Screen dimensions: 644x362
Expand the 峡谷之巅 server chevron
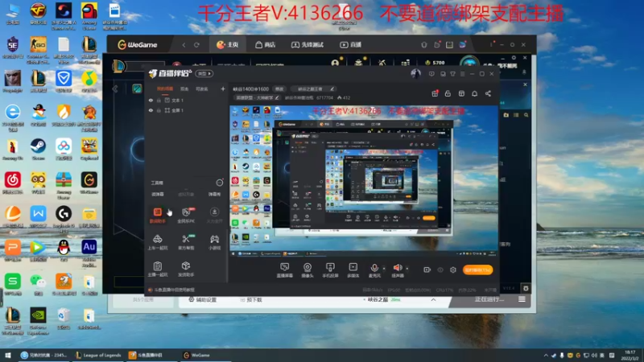tap(433, 299)
